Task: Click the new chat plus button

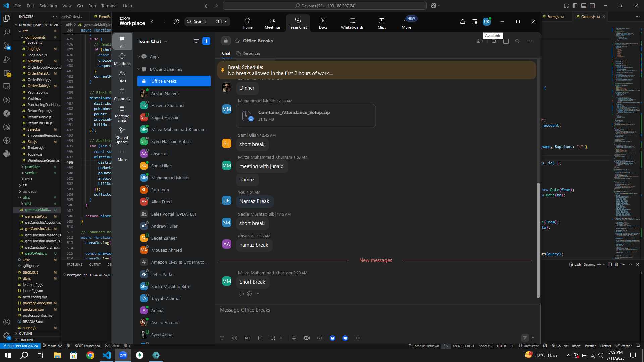Action: tap(206, 41)
